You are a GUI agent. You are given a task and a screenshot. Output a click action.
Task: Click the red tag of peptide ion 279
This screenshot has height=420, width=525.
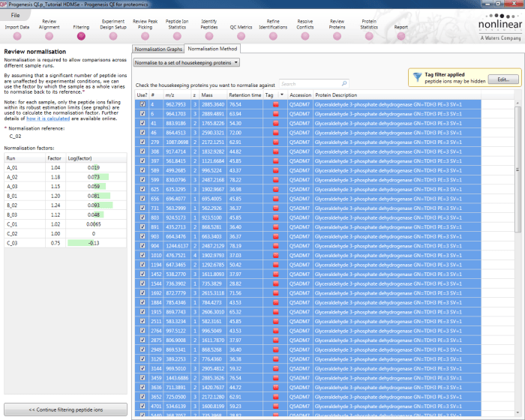coord(275,142)
